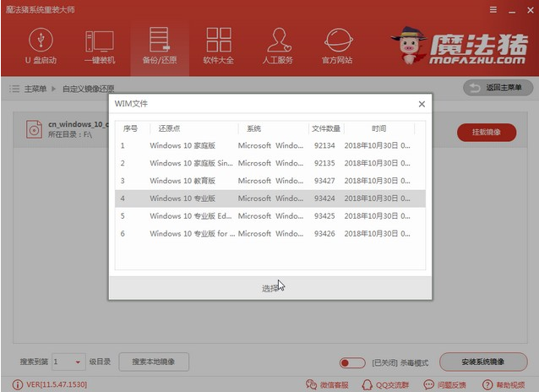Open 软件大全 software library

pyautogui.click(x=219, y=46)
